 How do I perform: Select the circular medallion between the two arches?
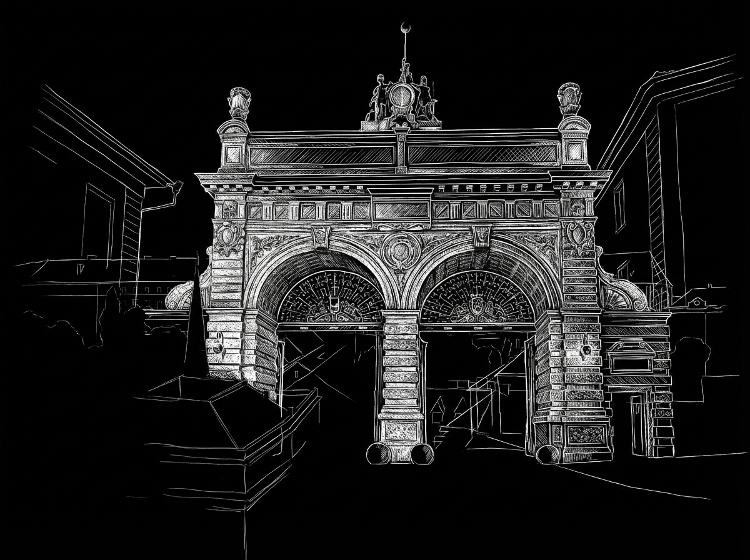pyautogui.click(x=400, y=251)
